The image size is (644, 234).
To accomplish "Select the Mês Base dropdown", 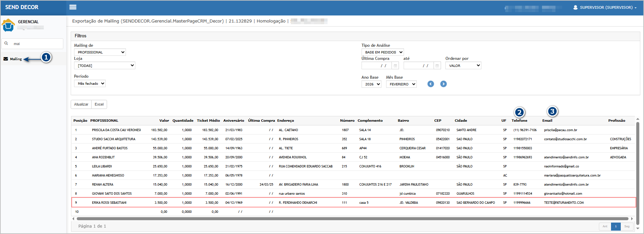I will click(x=401, y=84).
